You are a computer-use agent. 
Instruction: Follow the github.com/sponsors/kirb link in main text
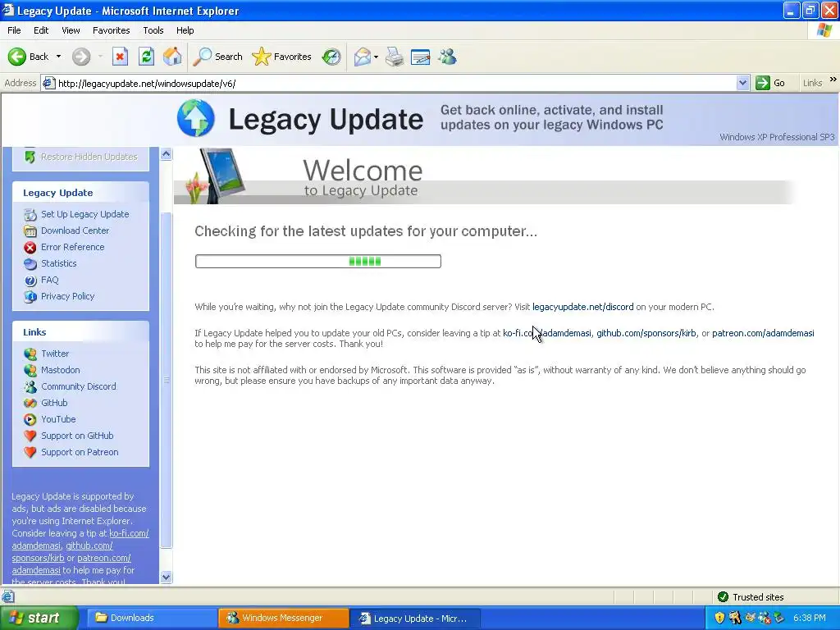(x=646, y=333)
